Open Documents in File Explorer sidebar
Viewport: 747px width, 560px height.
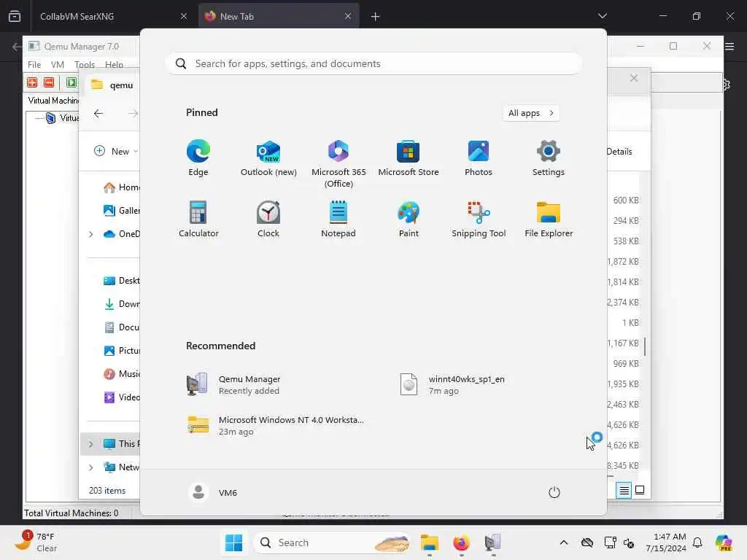tap(122, 327)
